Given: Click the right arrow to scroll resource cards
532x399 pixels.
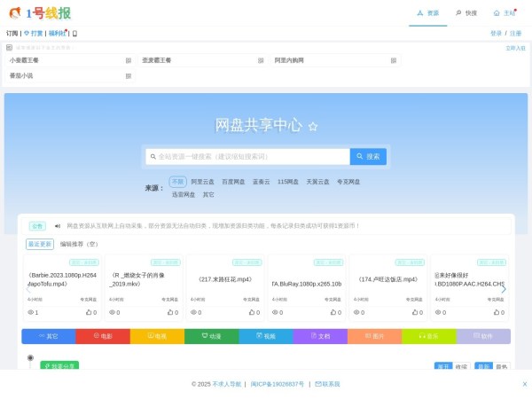Looking at the screenshot, I should click(504, 288).
